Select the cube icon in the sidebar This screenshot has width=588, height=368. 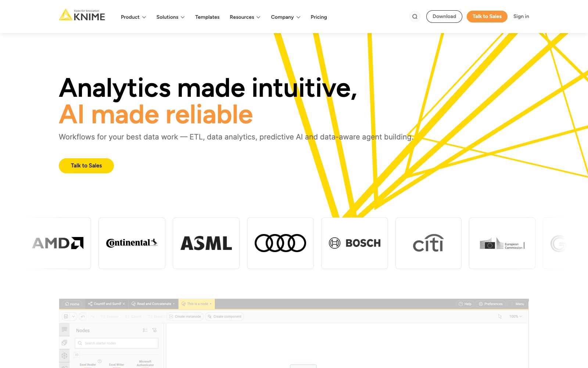64,355
